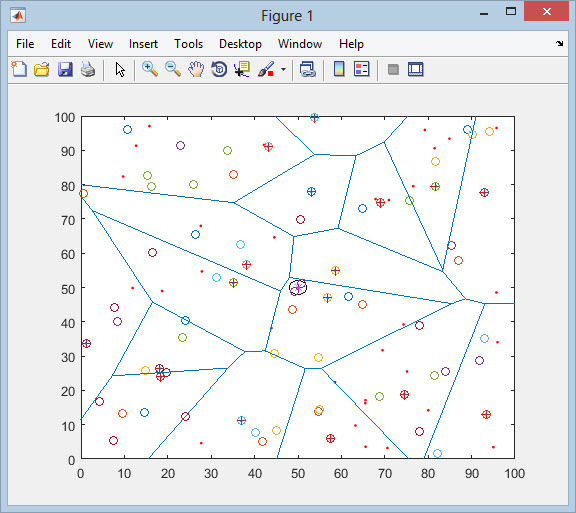Insert a legend using the toolbar icon

click(x=361, y=69)
